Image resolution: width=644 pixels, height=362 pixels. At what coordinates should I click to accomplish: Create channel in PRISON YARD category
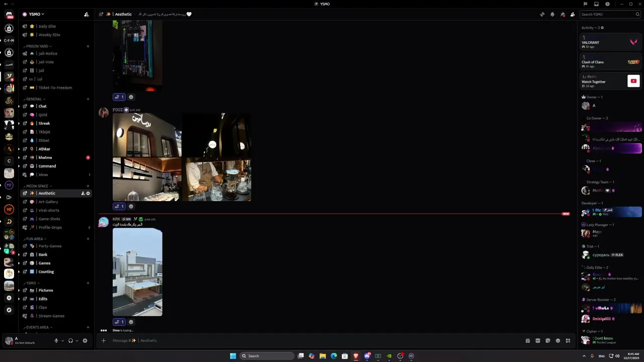88,46
